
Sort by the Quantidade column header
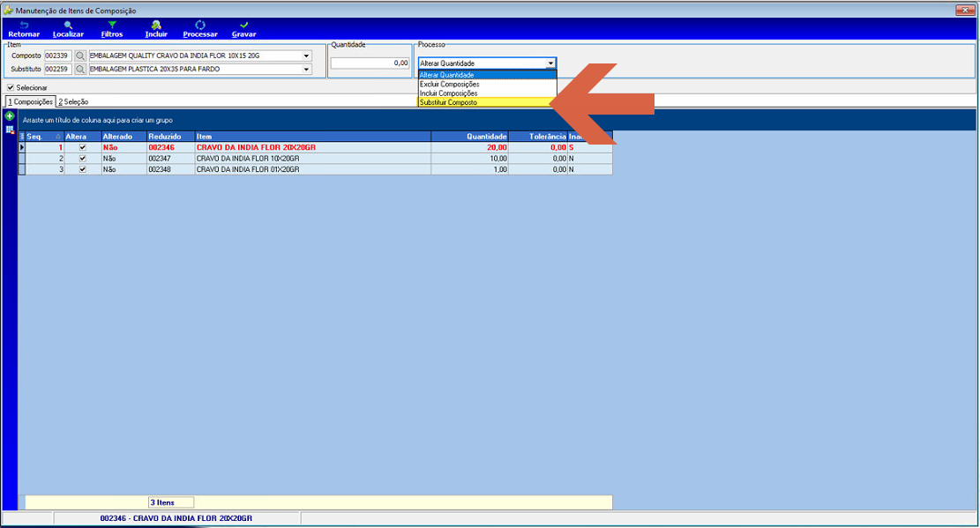coord(469,137)
